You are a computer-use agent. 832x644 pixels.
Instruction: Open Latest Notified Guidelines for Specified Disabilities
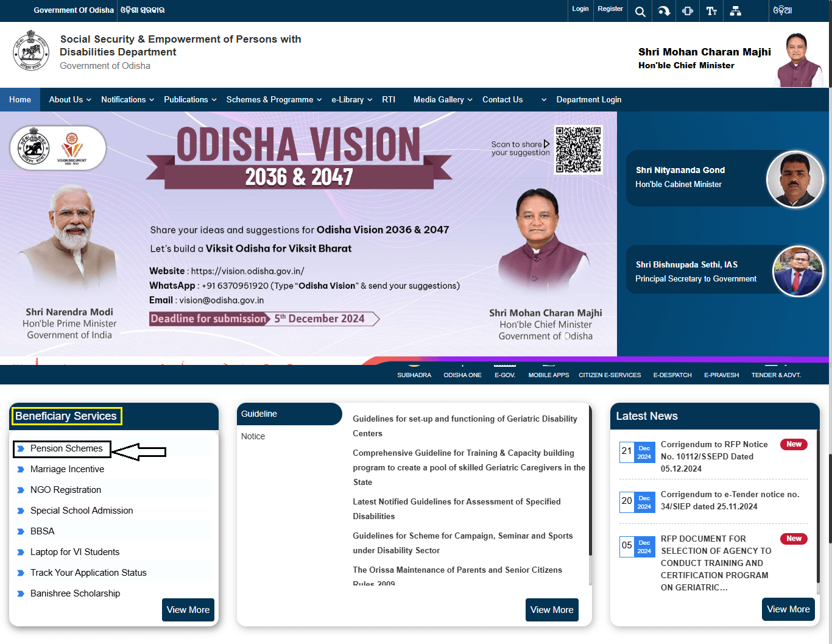(x=457, y=509)
